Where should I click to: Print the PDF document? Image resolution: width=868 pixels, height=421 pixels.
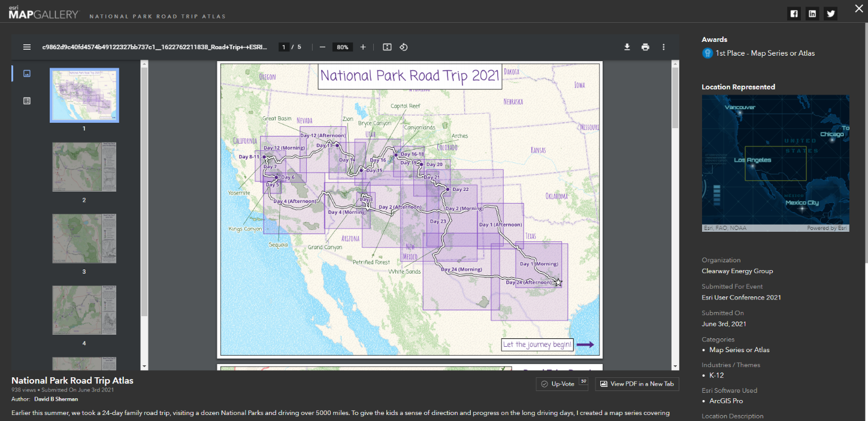[645, 47]
